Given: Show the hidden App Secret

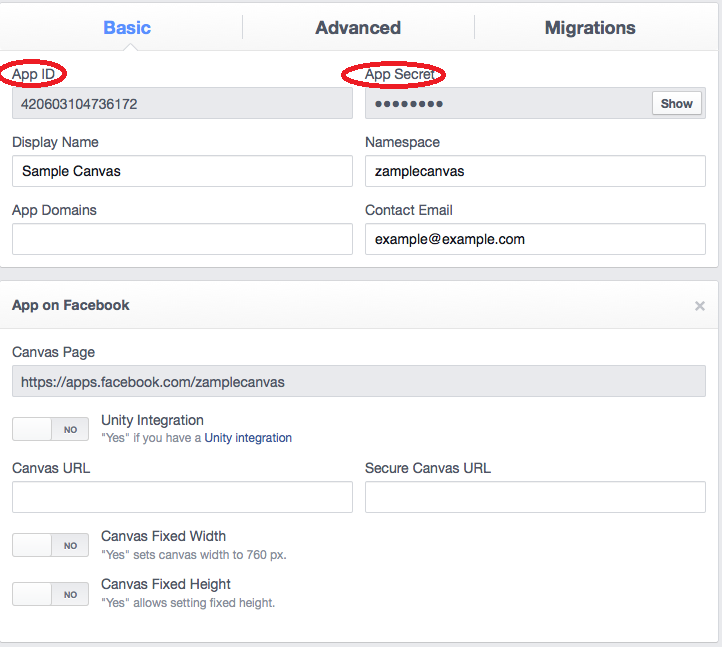Looking at the screenshot, I should tap(676, 104).
